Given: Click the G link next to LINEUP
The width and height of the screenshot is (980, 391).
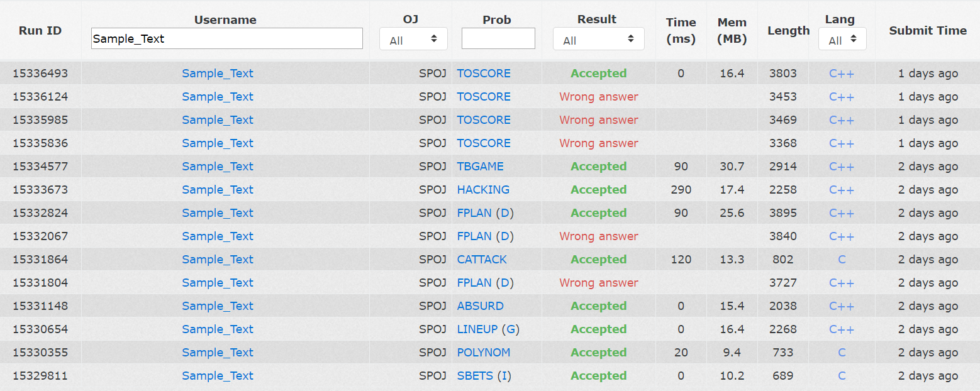Looking at the screenshot, I should pyautogui.click(x=510, y=329).
